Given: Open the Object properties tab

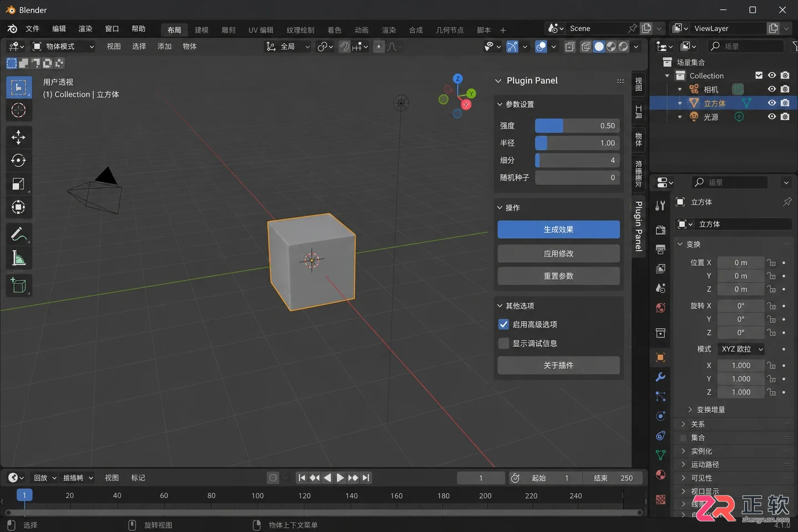Looking at the screenshot, I should click(x=660, y=357).
